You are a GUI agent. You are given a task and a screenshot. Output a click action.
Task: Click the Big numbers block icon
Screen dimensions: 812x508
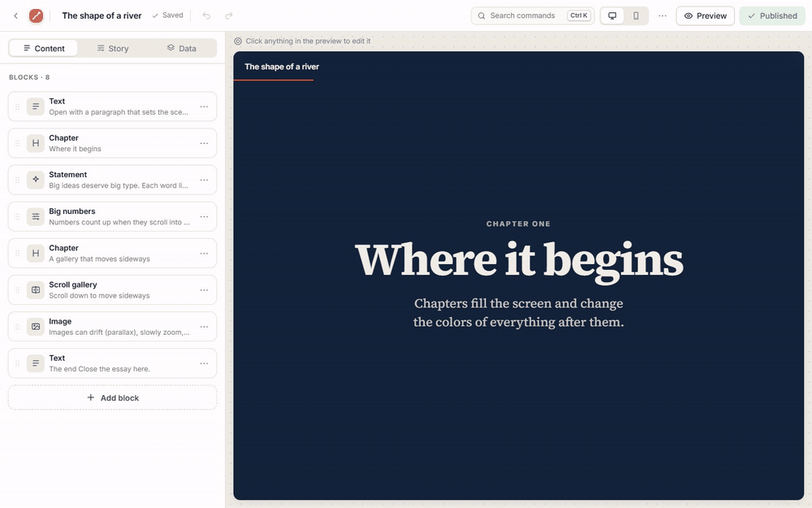[x=35, y=216]
